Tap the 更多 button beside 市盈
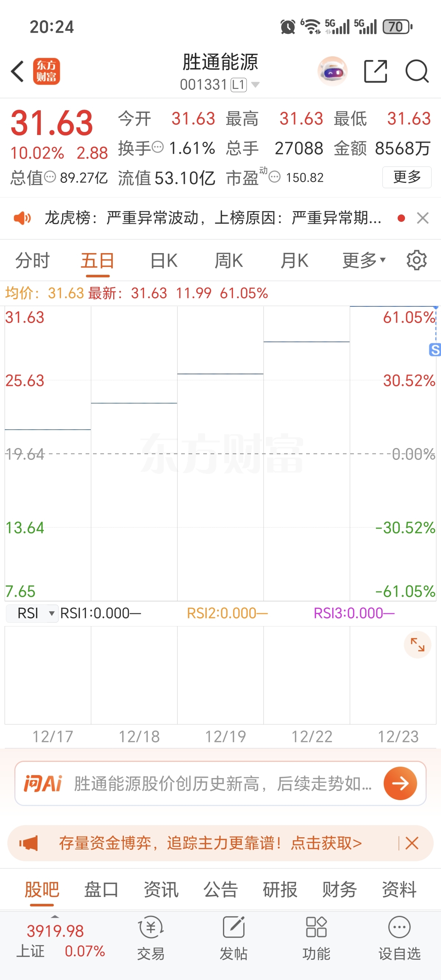This screenshot has width=441, height=980. [407, 177]
